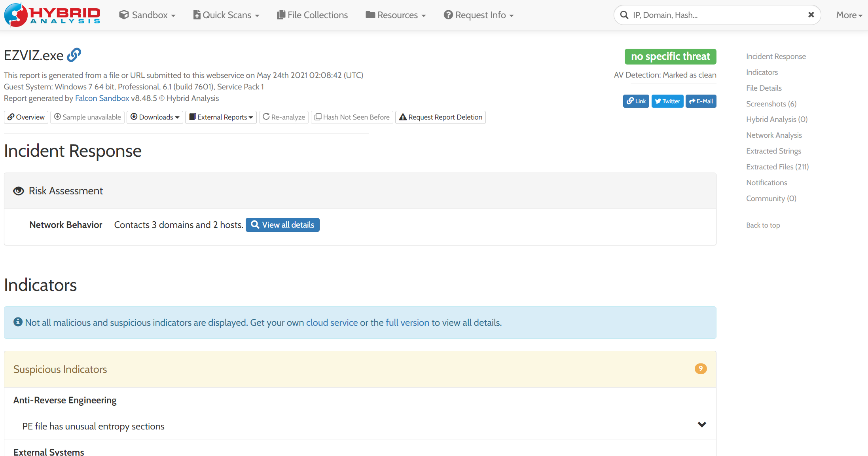Viewport: 868px width, 456px height.
Task: Jump to Extracted Strings in sidebar
Action: point(773,151)
